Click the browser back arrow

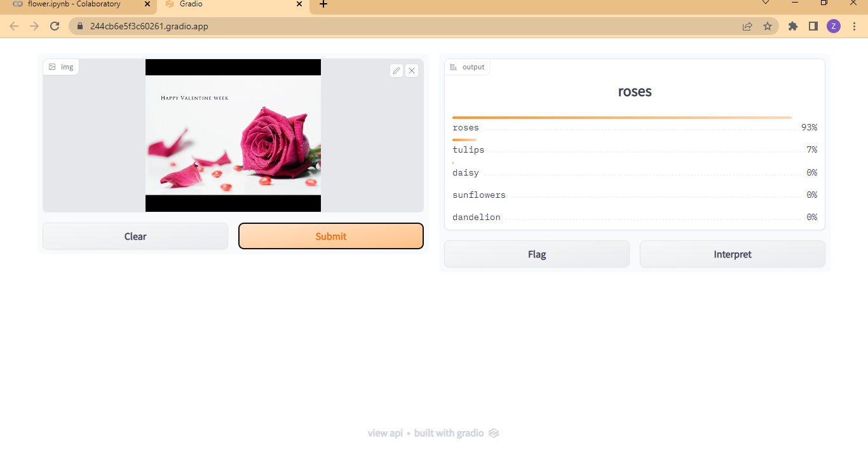click(13, 26)
